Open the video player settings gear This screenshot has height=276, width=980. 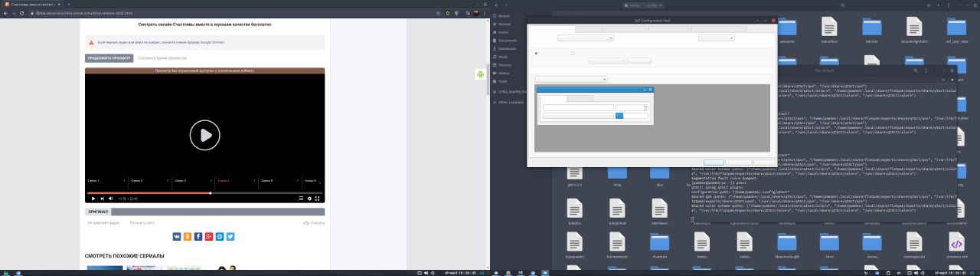point(309,199)
